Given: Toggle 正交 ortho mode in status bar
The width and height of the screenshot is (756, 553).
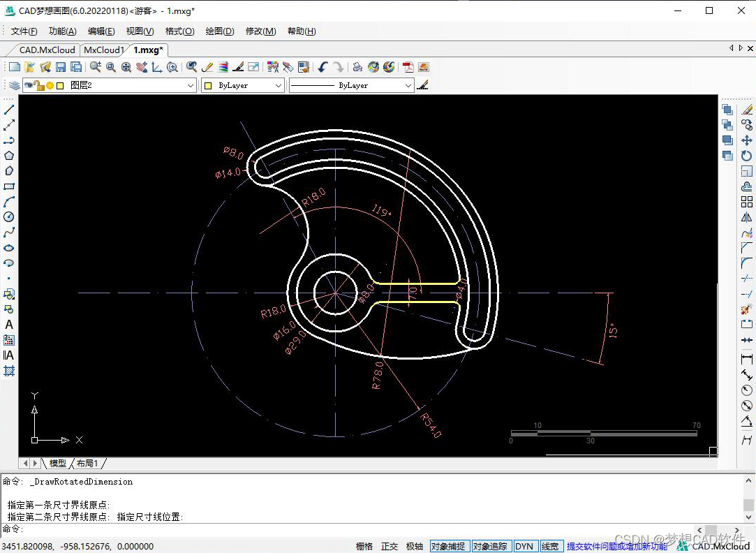Looking at the screenshot, I should (x=390, y=546).
